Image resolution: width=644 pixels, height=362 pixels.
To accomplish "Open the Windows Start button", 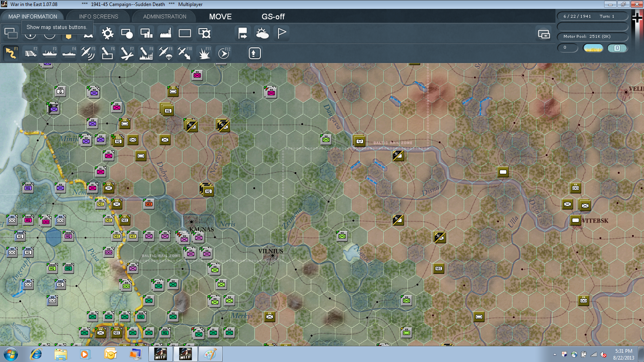I will (11, 354).
